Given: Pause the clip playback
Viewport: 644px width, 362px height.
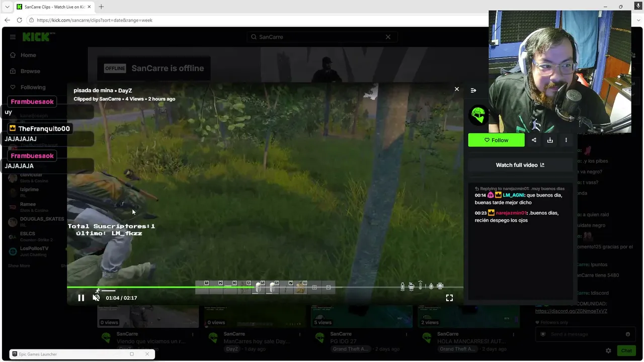Looking at the screenshot, I should pos(81,298).
